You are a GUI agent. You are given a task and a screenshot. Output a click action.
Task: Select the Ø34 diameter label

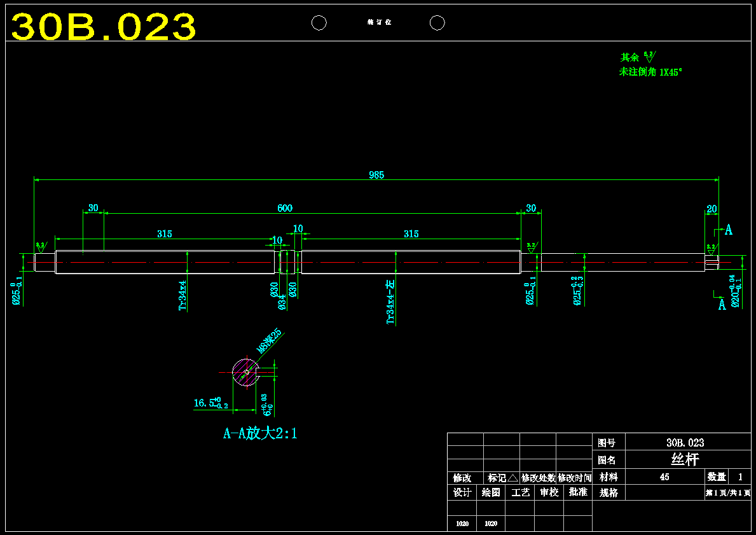coord(282,302)
